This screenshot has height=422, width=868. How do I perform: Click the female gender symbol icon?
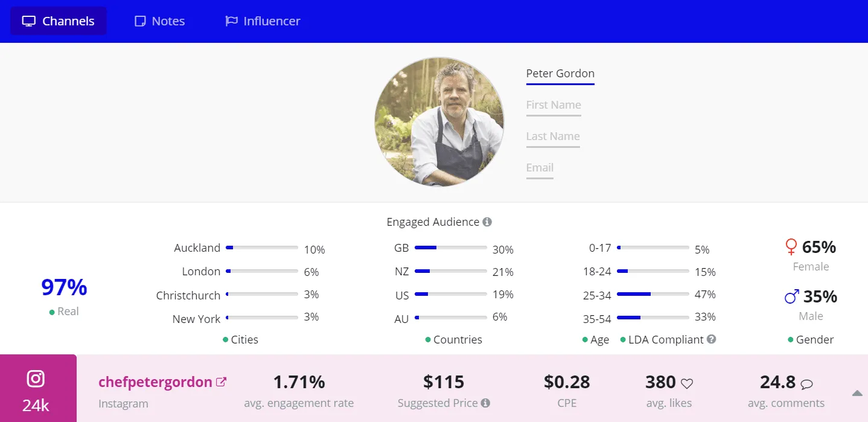791,247
